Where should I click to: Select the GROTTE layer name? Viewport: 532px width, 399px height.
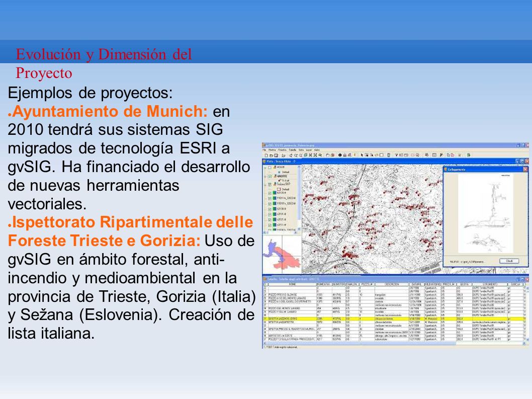pos(282,176)
